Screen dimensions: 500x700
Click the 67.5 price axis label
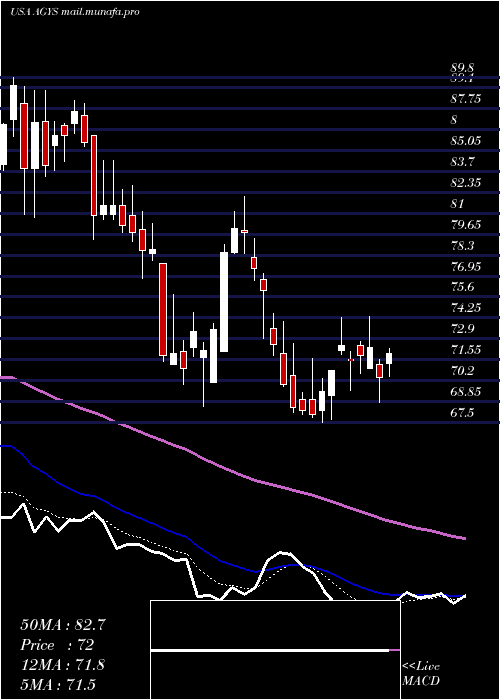(x=462, y=412)
